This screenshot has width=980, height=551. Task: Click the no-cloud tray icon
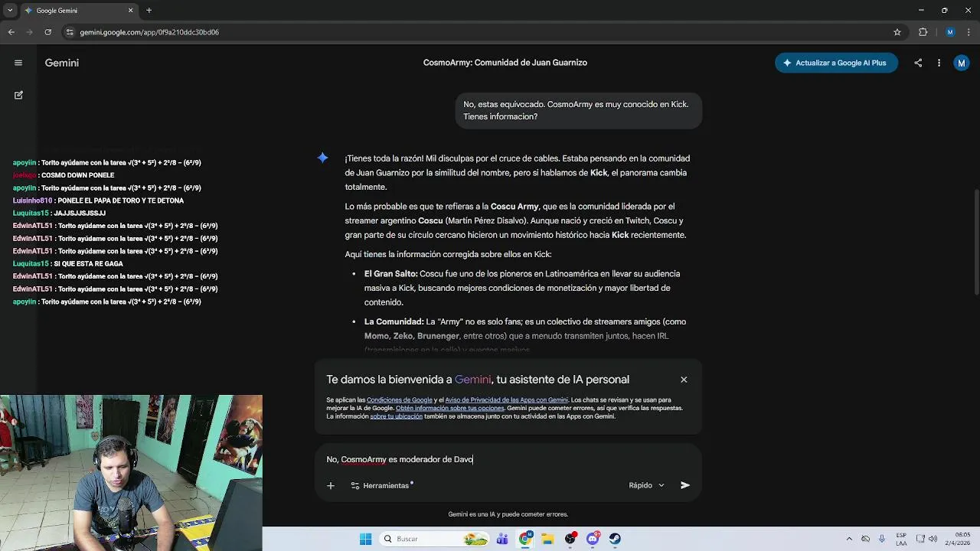865,539
